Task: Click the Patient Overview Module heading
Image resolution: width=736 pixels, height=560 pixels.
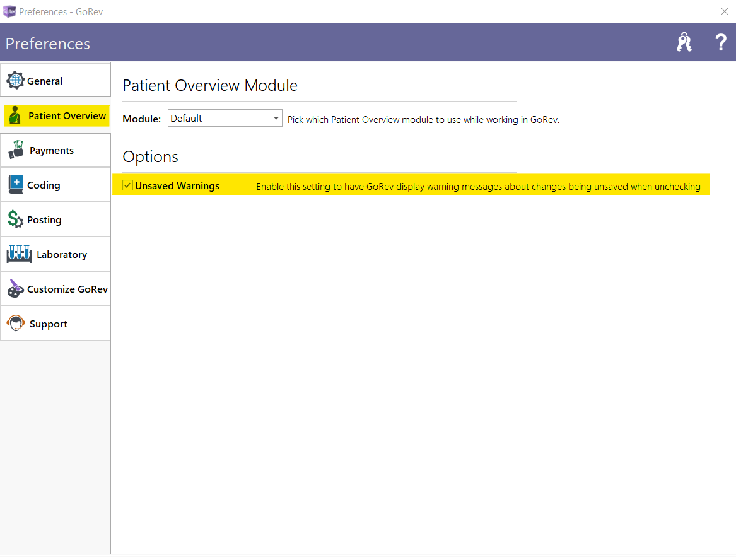Action: click(210, 85)
